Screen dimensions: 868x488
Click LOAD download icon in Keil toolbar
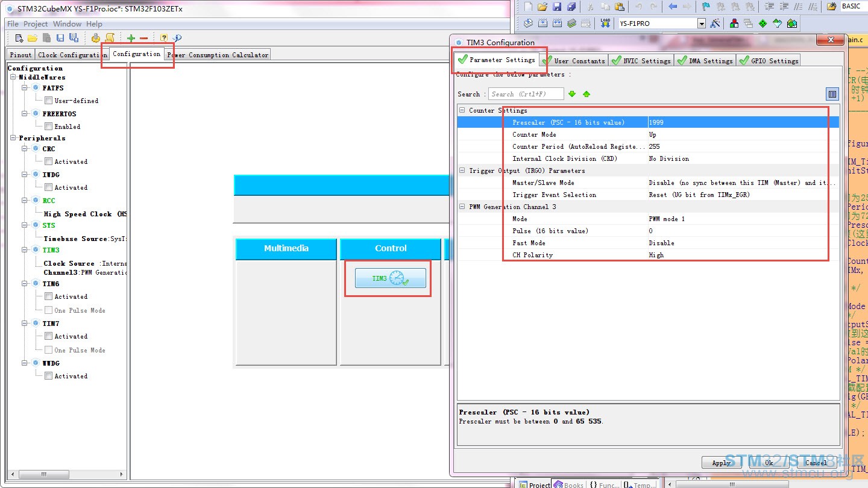[605, 23]
